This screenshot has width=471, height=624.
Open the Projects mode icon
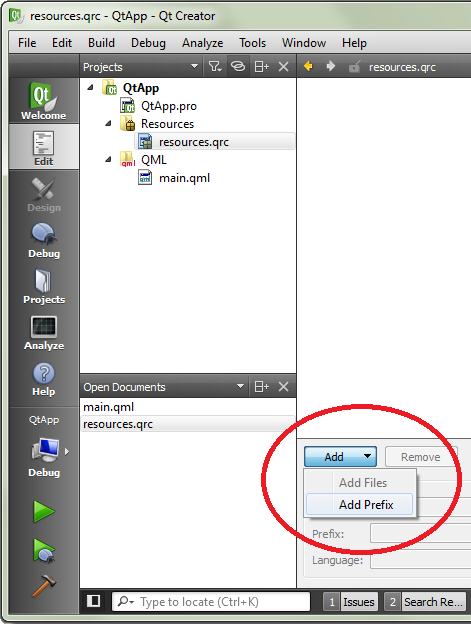pyautogui.click(x=44, y=287)
